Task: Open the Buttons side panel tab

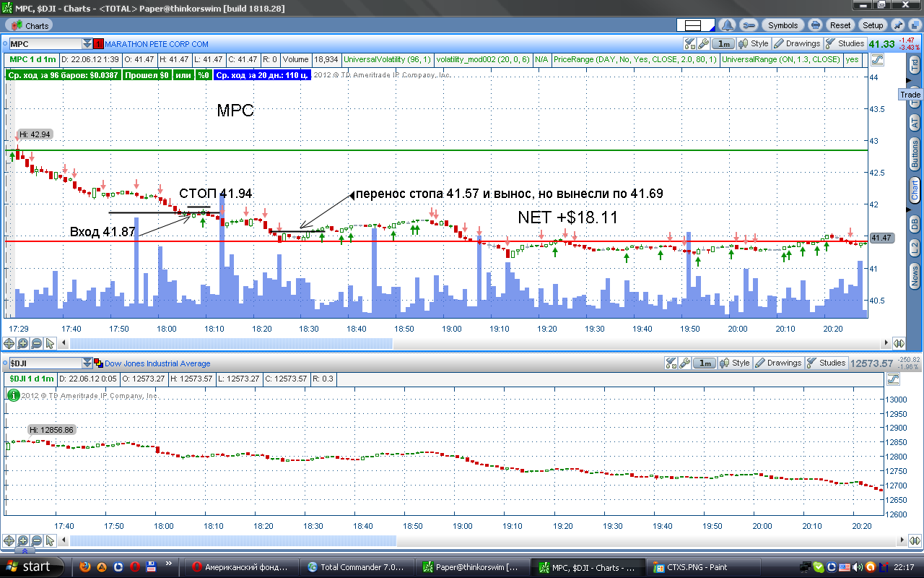Action: pyautogui.click(x=915, y=154)
